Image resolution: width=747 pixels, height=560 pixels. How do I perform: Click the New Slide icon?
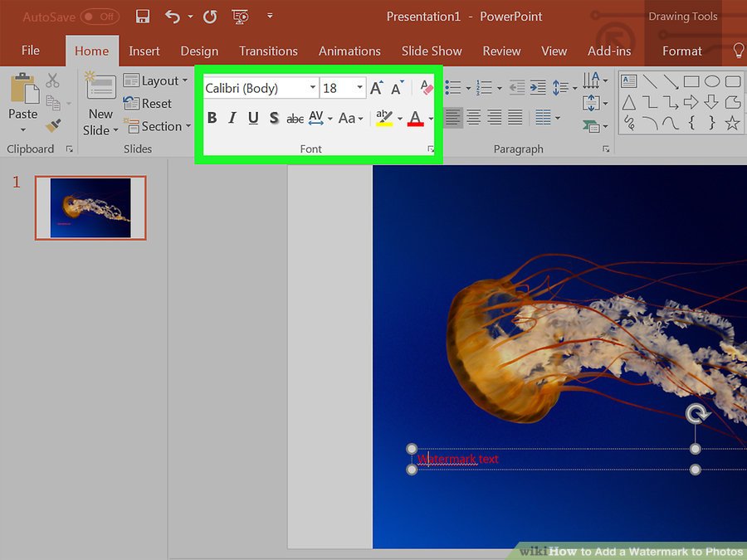coord(100,85)
